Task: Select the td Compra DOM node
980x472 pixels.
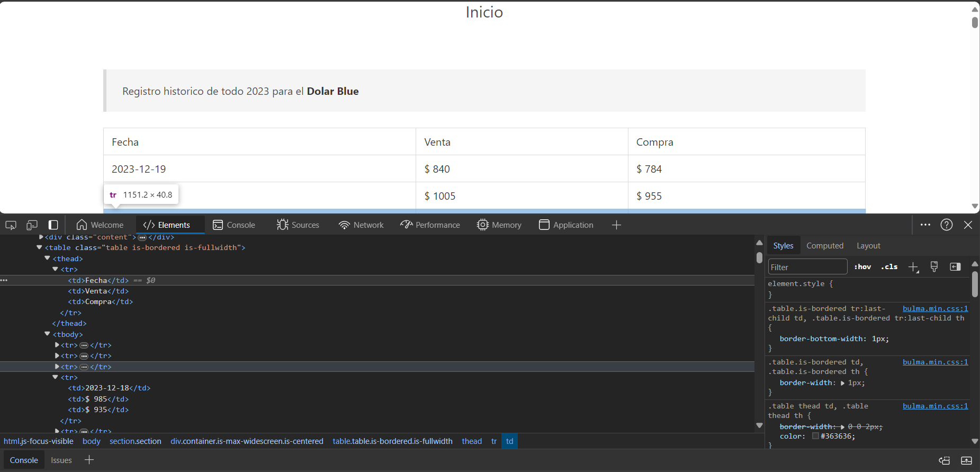Action: pos(100,301)
